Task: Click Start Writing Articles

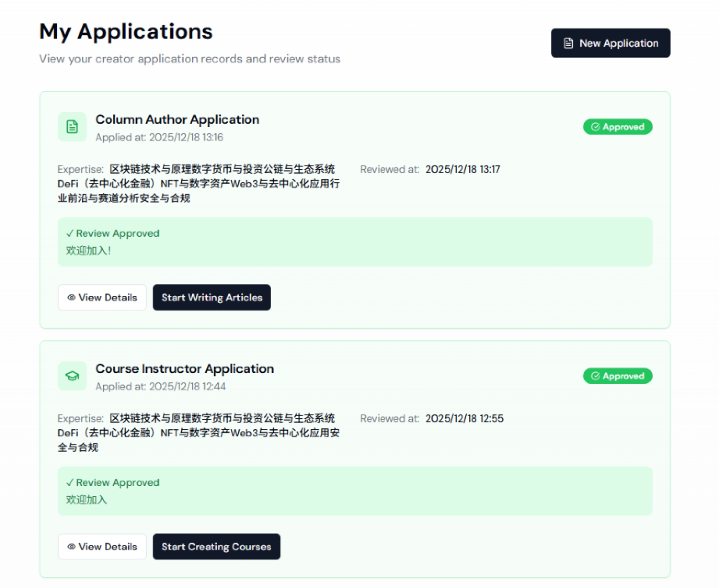Action: click(211, 297)
